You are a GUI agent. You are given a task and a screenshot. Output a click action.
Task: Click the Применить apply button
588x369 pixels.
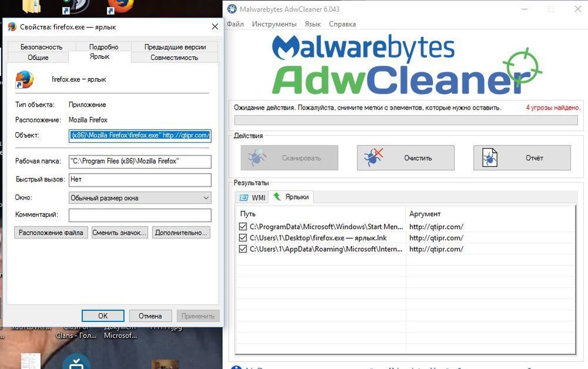point(198,316)
